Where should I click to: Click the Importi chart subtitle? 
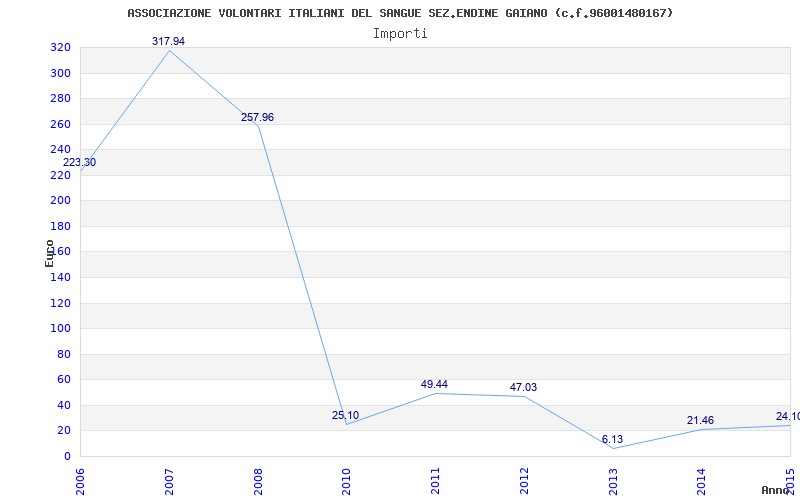pos(400,34)
